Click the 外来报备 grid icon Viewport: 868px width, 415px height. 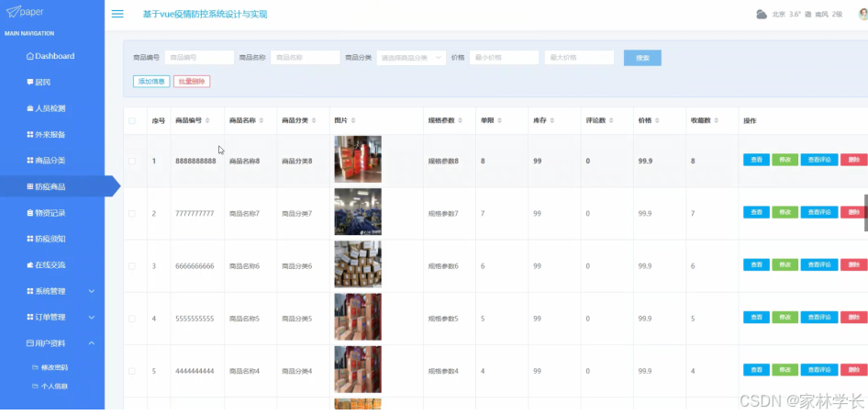(30, 135)
